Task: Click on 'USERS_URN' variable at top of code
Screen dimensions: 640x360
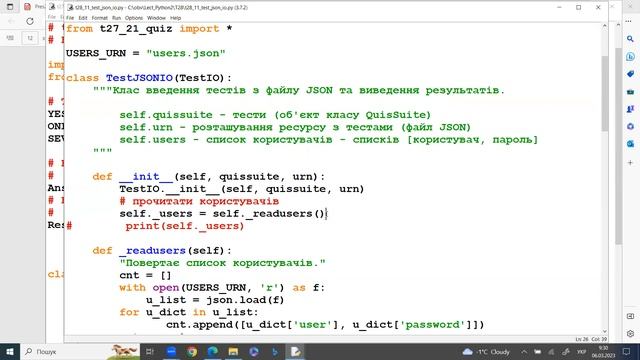Action: coord(96,53)
